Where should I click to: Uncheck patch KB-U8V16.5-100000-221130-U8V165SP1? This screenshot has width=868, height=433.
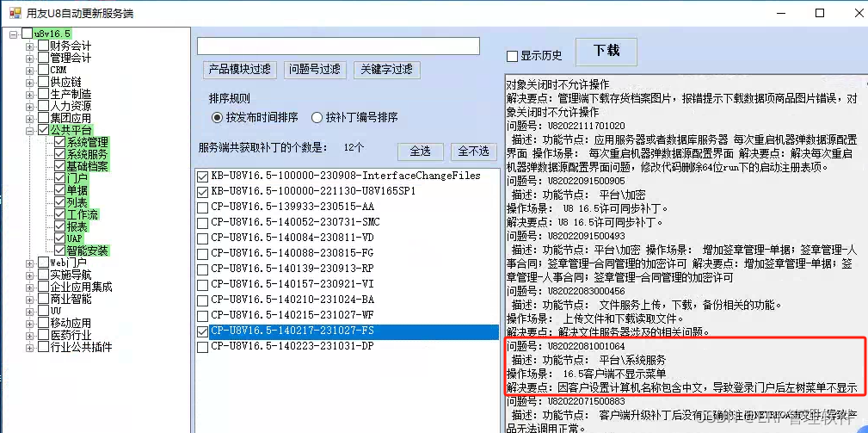[203, 192]
